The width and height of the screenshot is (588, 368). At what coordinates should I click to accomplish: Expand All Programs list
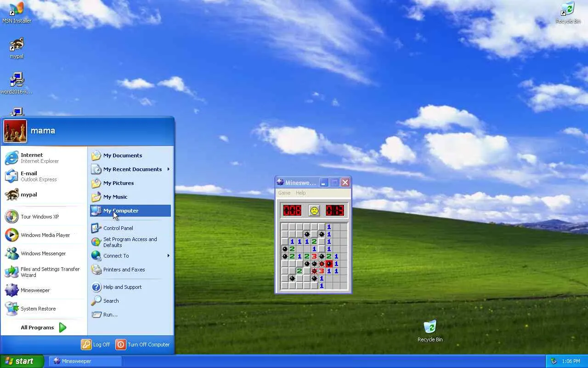(x=44, y=328)
